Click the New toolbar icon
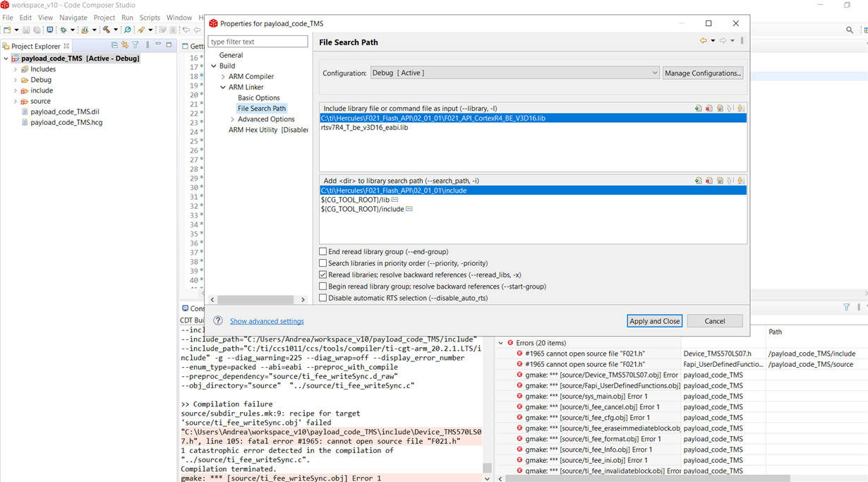Screen dimensions: 868x482 point(6,30)
